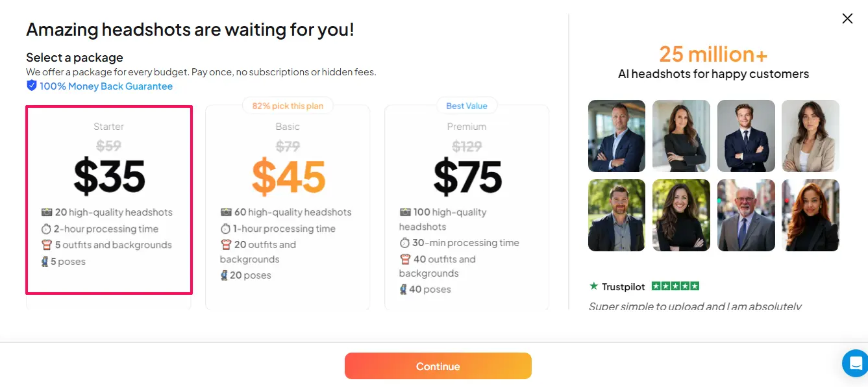Click the Money Back Guarantee shield icon
The image size is (868, 387).
pos(32,86)
